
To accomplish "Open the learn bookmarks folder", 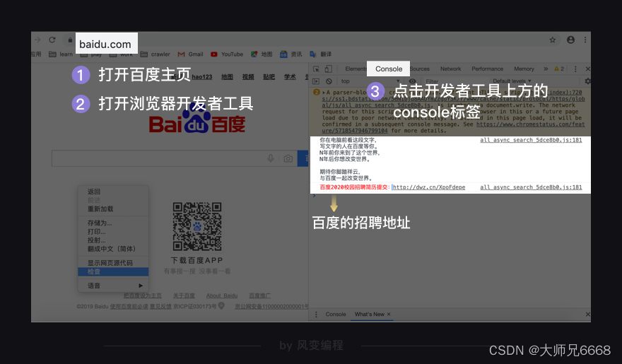I will (x=61, y=54).
